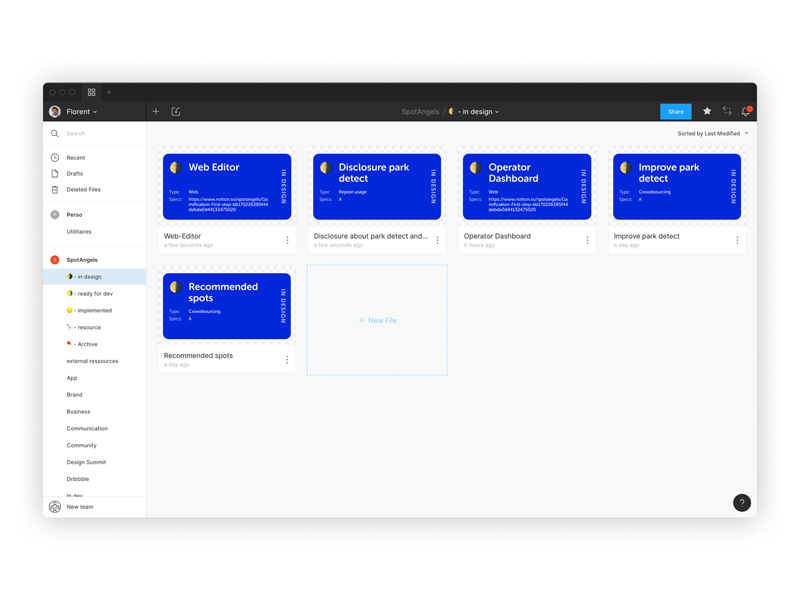The height and width of the screenshot is (600, 800).
Task: Open the Recommended spots file thumbnail
Action: (x=227, y=306)
